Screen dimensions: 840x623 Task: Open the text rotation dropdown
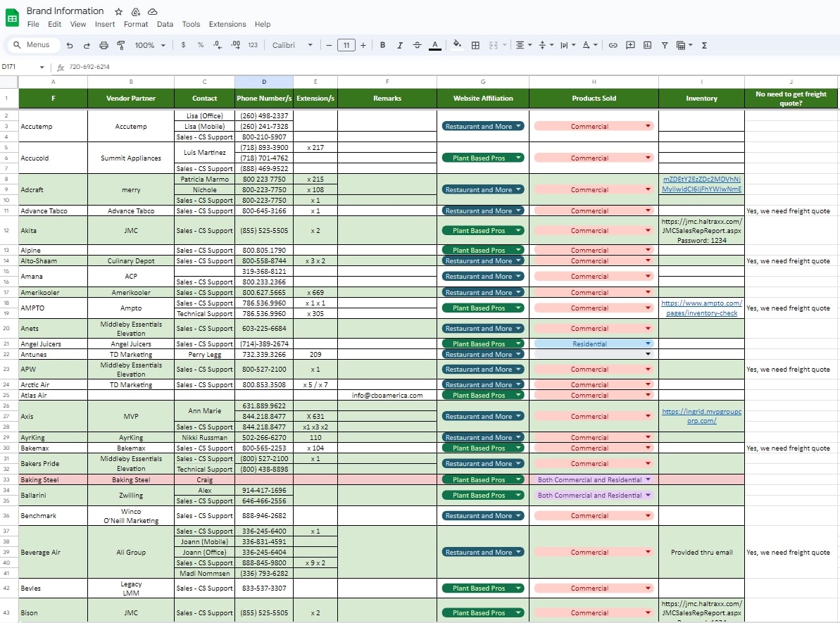click(590, 46)
